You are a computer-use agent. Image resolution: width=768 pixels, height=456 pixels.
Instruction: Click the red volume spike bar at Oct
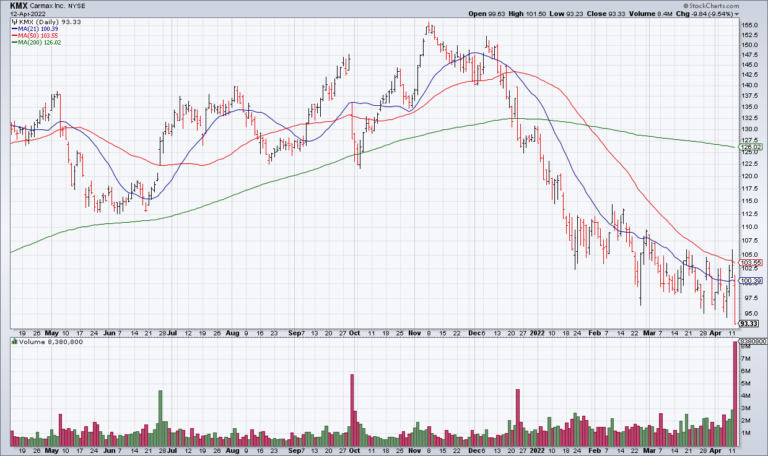pyautogui.click(x=352, y=410)
